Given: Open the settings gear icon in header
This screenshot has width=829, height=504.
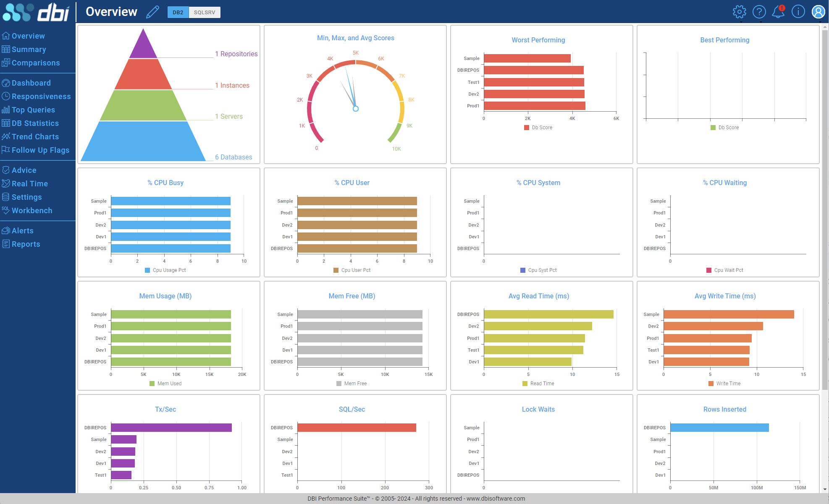Looking at the screenshot, I should tap(739, 12).
